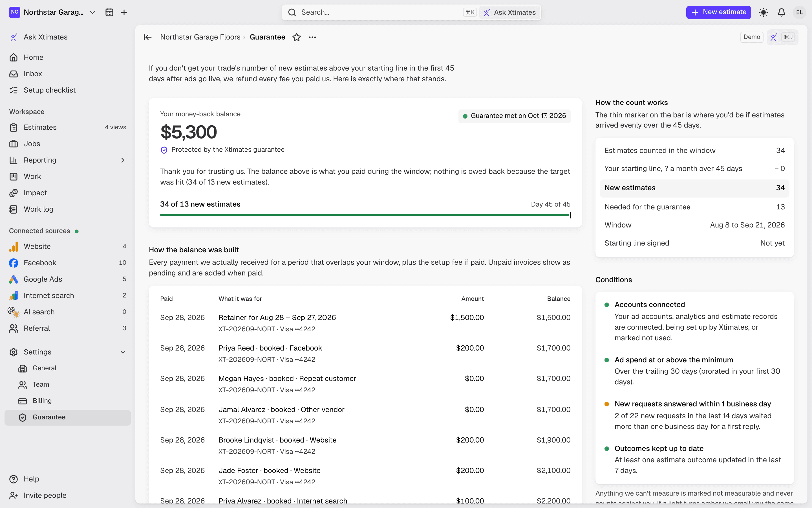Click the New estimates row showing 34
812x508 pixels.
point(694,188)
